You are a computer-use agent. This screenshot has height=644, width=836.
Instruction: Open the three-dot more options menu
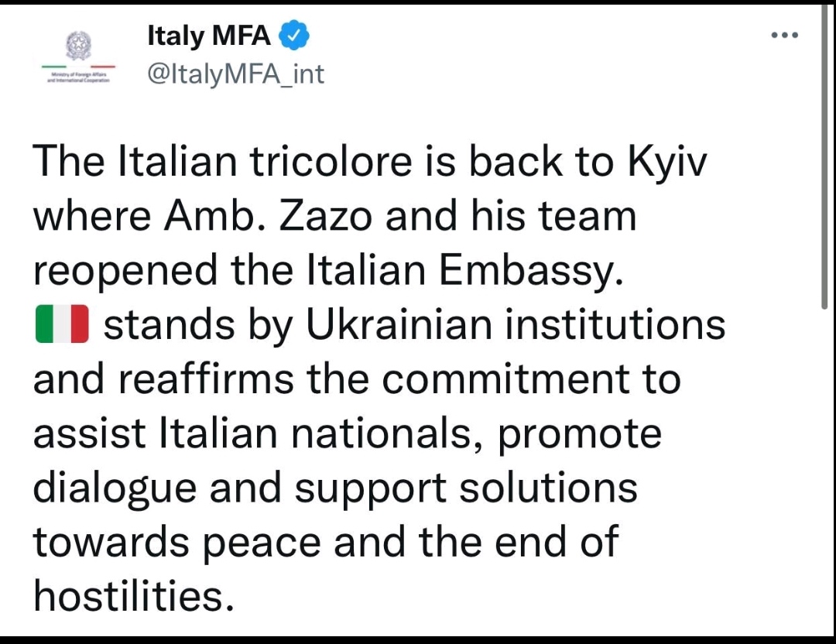point(785,35)
